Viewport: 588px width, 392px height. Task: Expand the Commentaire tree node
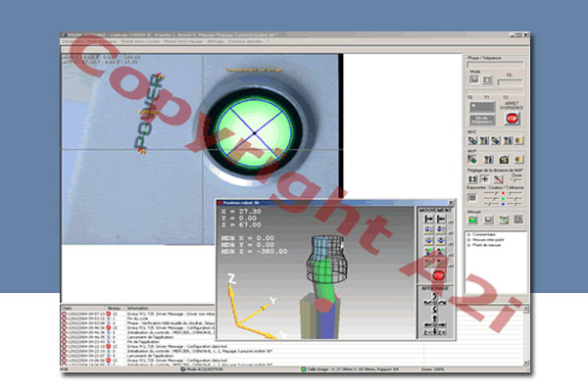pyautogui.click(x=466, y=236)
